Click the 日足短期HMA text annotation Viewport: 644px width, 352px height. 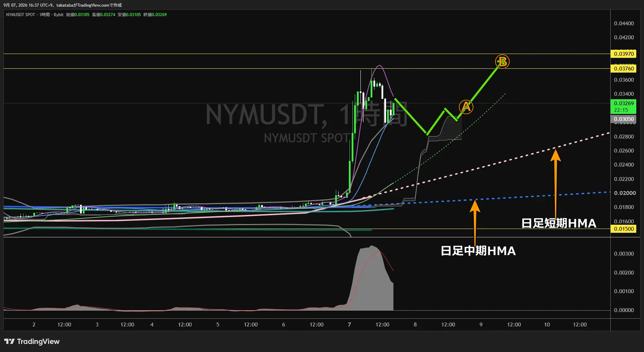coord(559,223)
